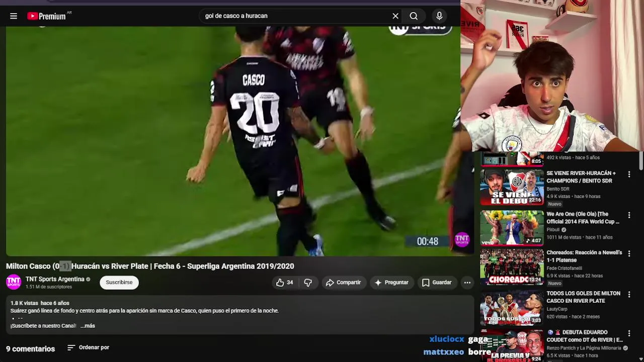
Task: Open the 'Ordenar por' comment sort menu
Action: pyautogui.click(x=88, y=347)
